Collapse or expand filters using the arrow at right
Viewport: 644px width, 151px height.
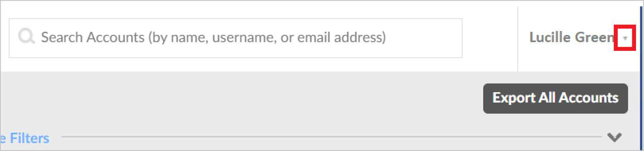click(615, 137)
